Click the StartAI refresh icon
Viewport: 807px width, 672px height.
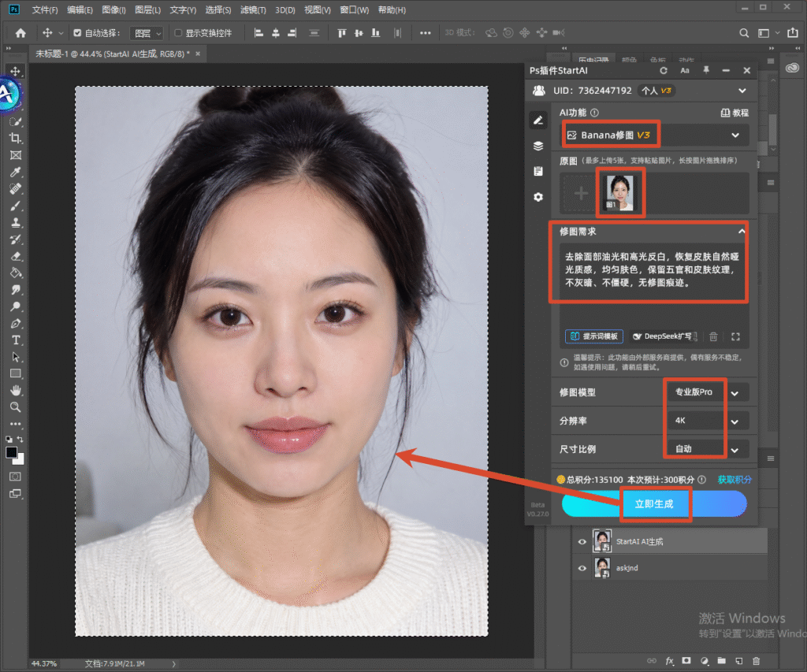point(664,70)
